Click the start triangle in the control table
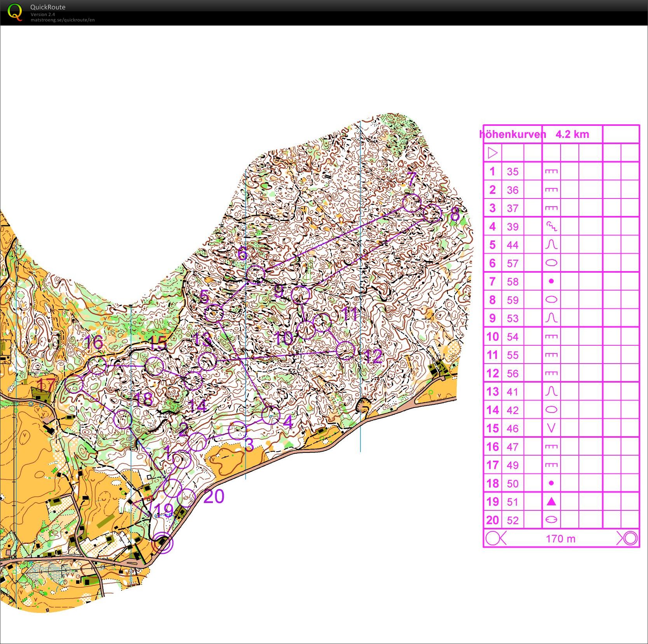 pos(492,153)
